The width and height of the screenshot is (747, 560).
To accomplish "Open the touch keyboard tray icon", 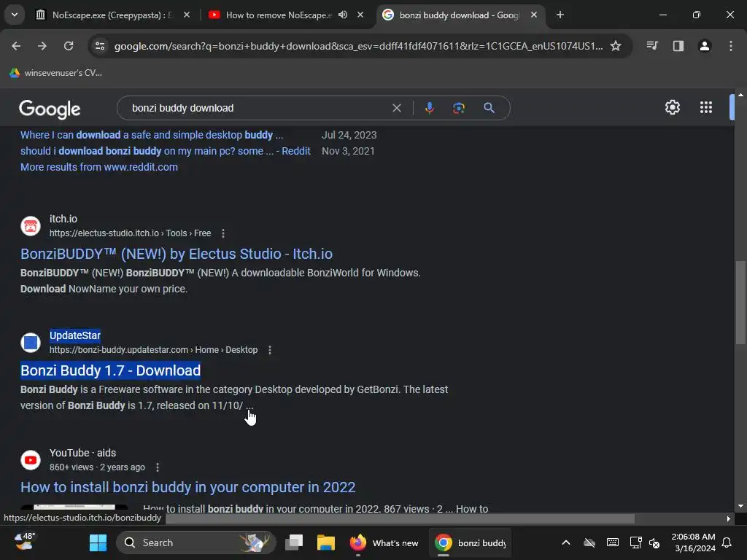I will [613, 542].
